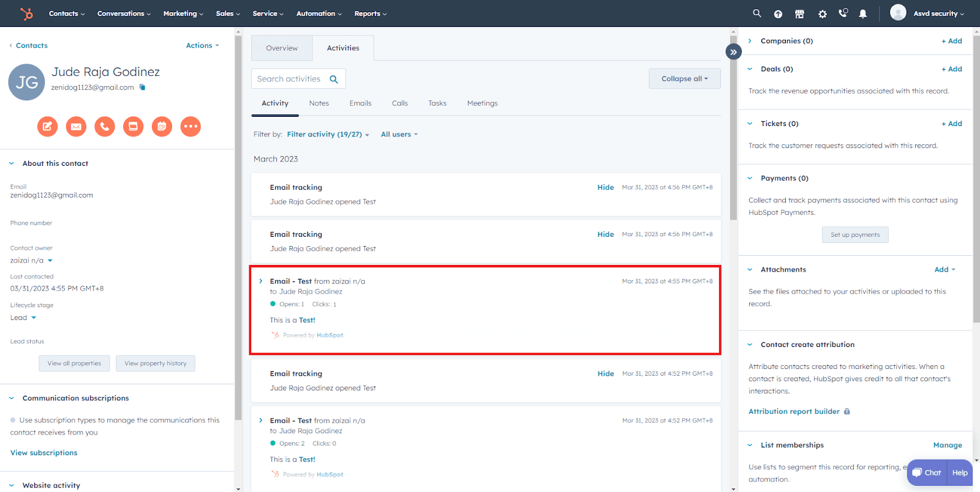The width and height of the screenshot is (980, 492).
Task: Collapse Communication subscriptions section
Action: coord(12,398)
